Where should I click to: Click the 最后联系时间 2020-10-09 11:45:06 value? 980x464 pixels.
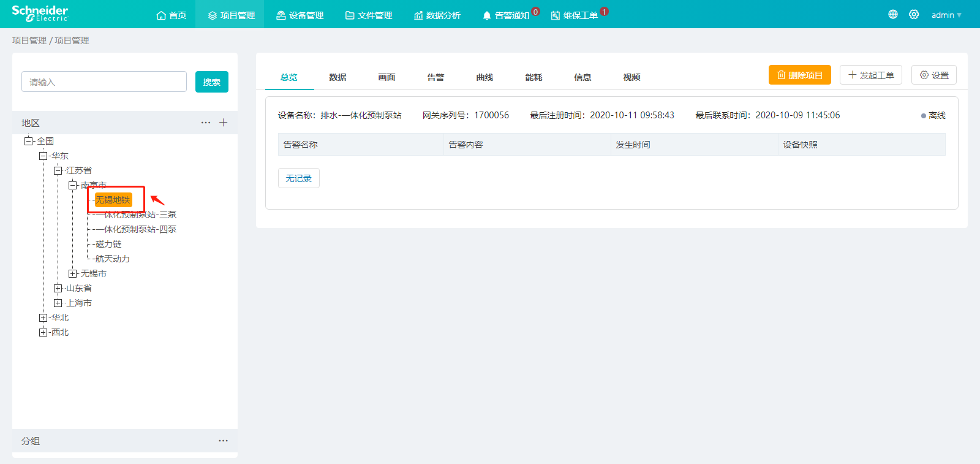click(797, 115)
